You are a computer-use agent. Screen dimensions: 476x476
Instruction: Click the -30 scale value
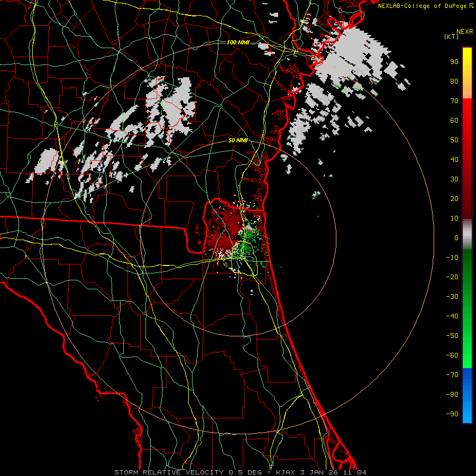(452, 297)
